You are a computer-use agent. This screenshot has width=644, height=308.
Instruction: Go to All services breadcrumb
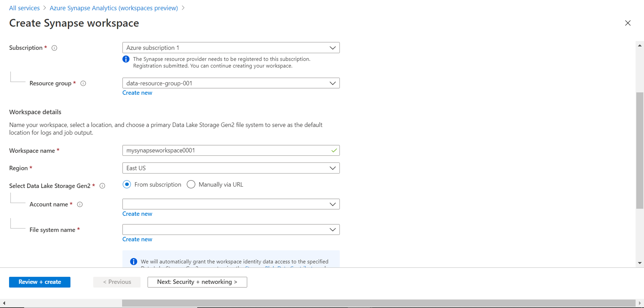(x=24, y=8)
